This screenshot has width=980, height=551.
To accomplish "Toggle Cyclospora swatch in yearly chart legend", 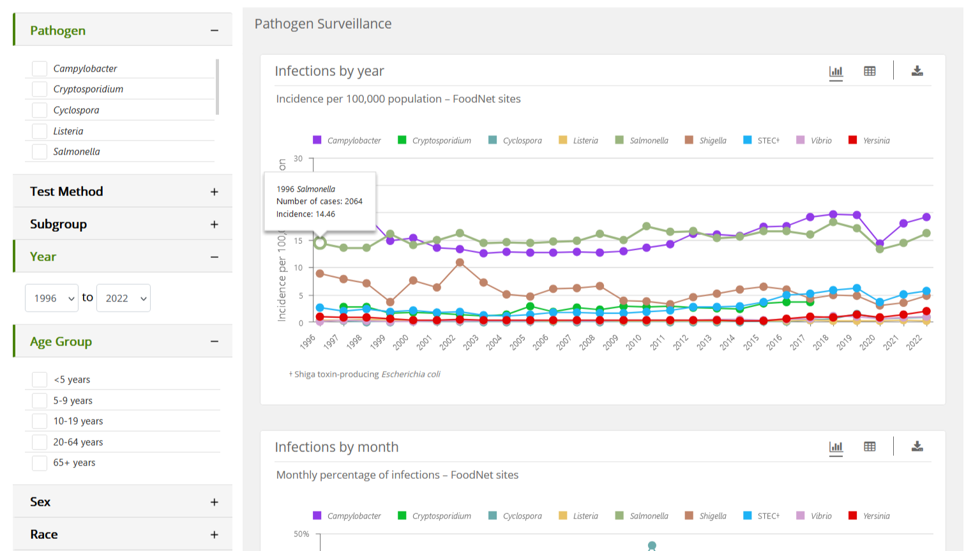I will 493,140.
